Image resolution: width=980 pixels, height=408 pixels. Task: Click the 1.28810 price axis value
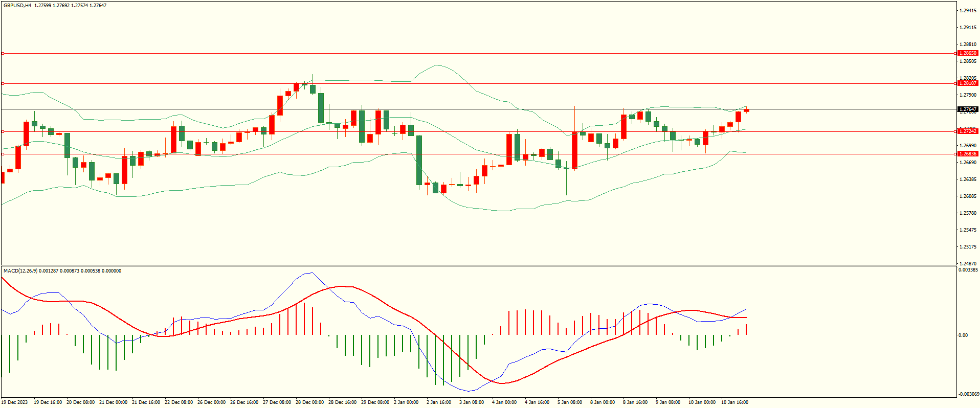pyautogui.click(x=968, y=44)
